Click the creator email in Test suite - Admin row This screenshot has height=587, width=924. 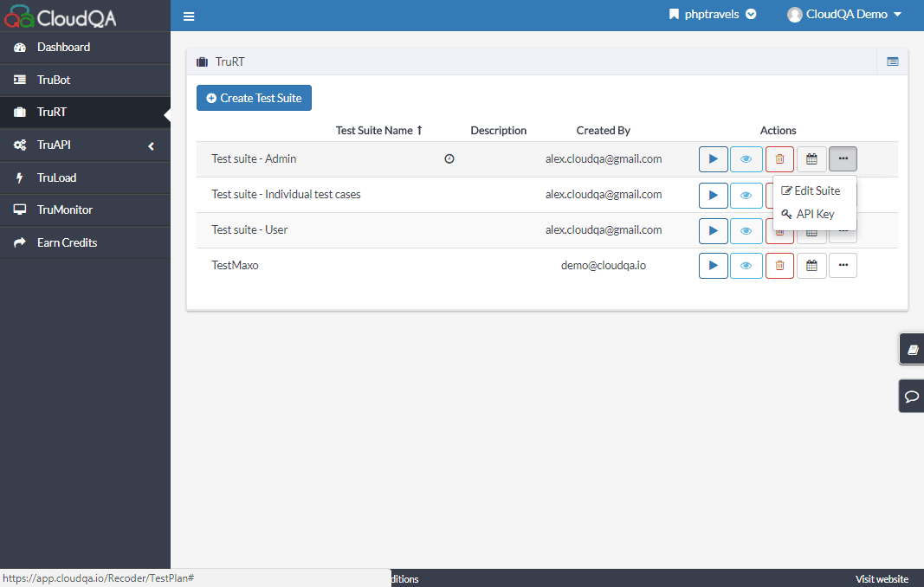click(x=603, y=158)
